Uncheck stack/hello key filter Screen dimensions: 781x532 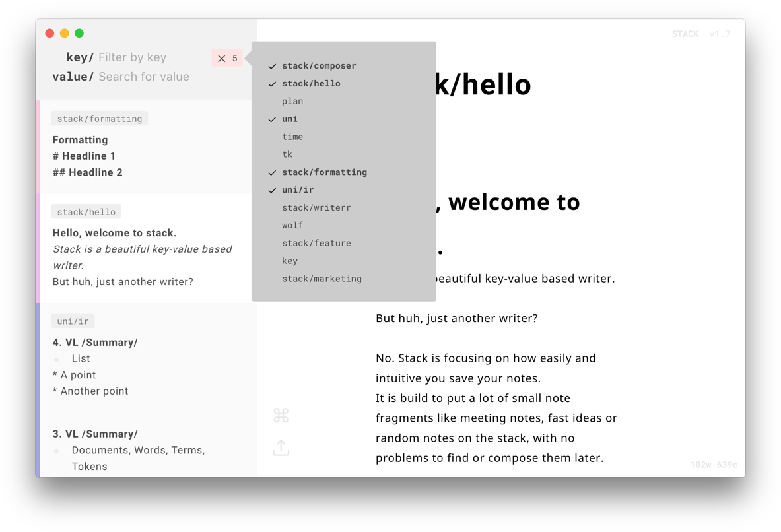(311, 84)
